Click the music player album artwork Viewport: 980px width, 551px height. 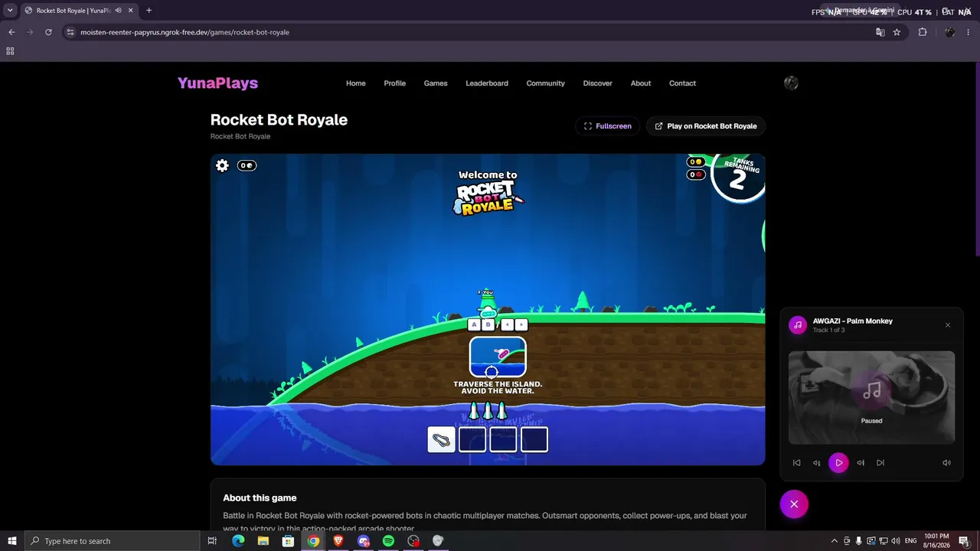(x=871, y=397)
